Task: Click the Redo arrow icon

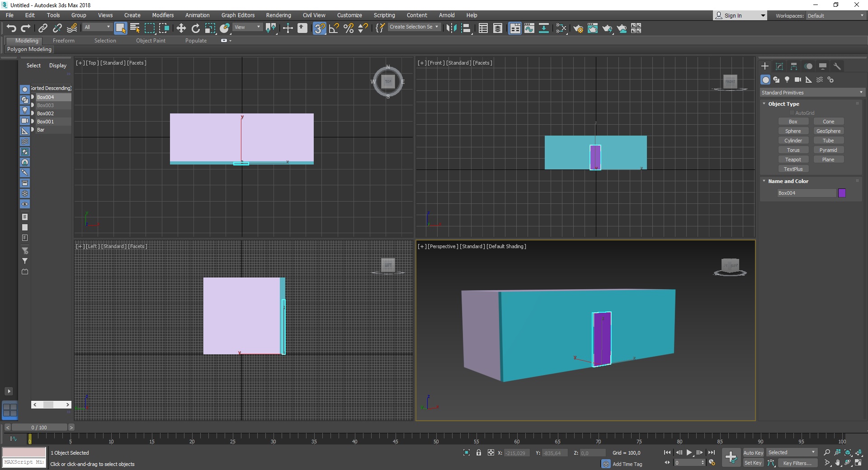Action: point(26,28)
